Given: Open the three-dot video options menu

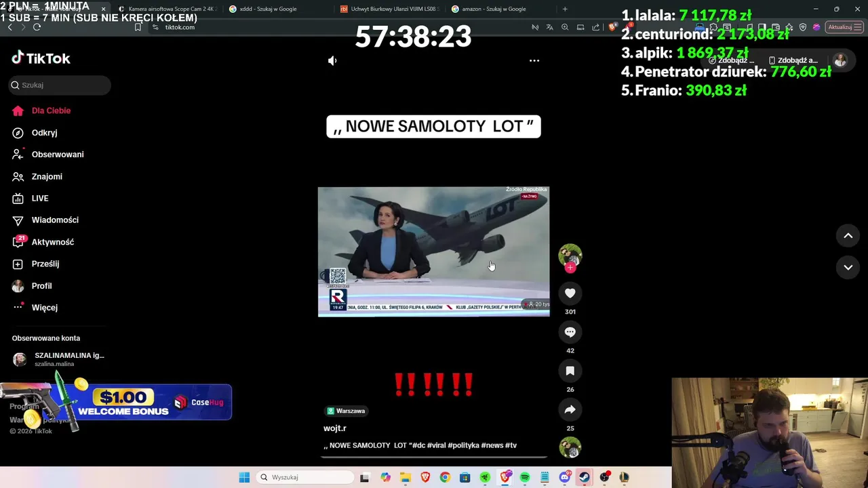Looking at the screenshot, I should click(534, 60).
